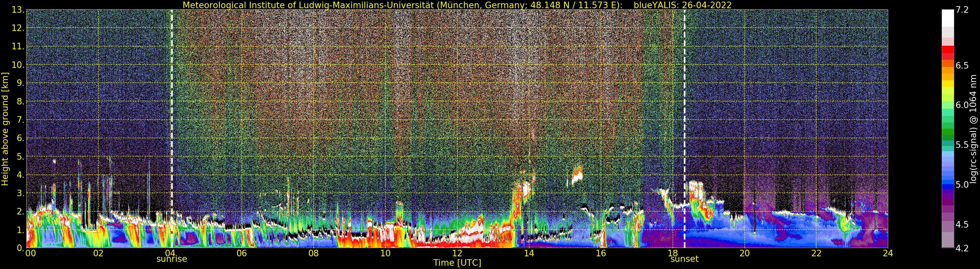Click the height axis tick label 11
This screenshot has width=980, height=269.
[19, 46]
